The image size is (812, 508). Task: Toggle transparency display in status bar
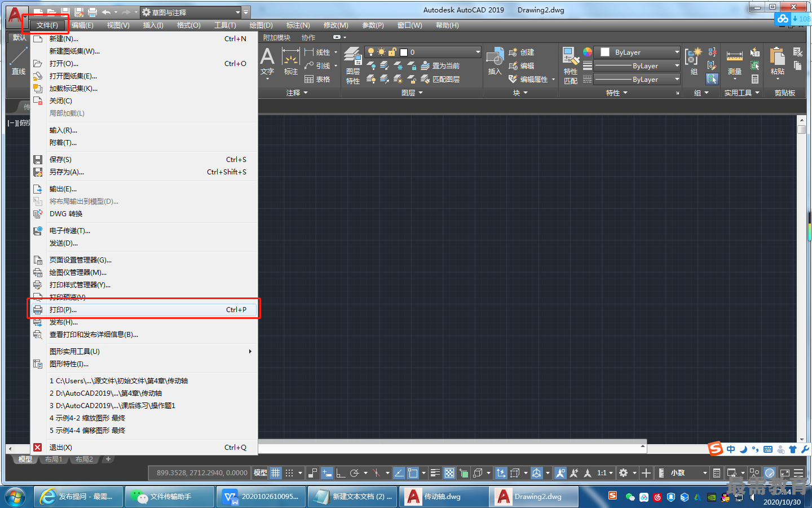[x=449, y=473]
